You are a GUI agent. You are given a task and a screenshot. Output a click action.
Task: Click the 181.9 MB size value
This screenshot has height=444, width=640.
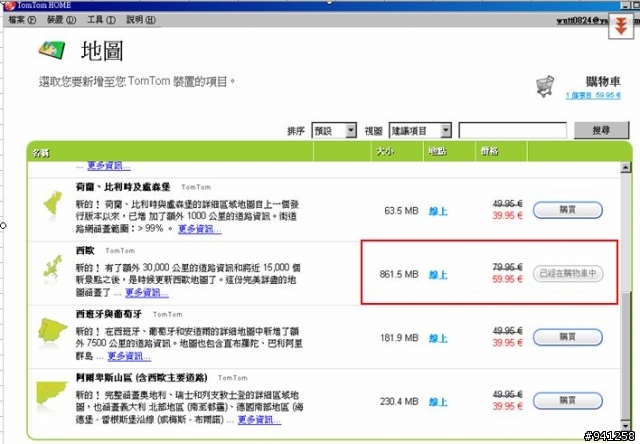[399, 338]
